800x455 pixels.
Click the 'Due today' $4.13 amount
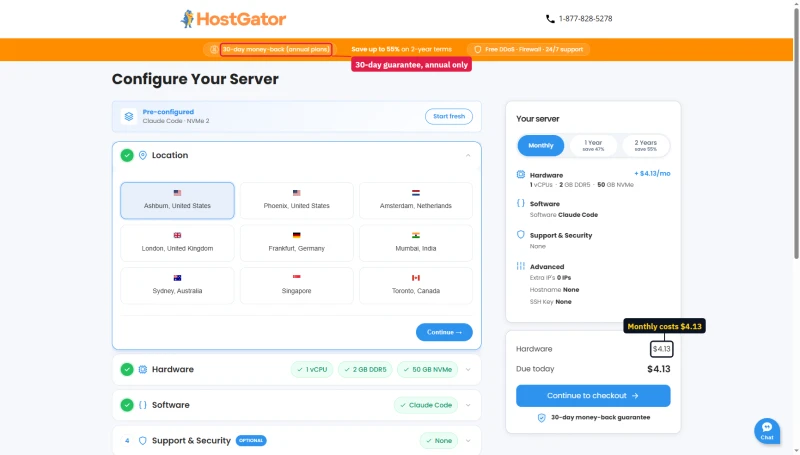point(659,369)
